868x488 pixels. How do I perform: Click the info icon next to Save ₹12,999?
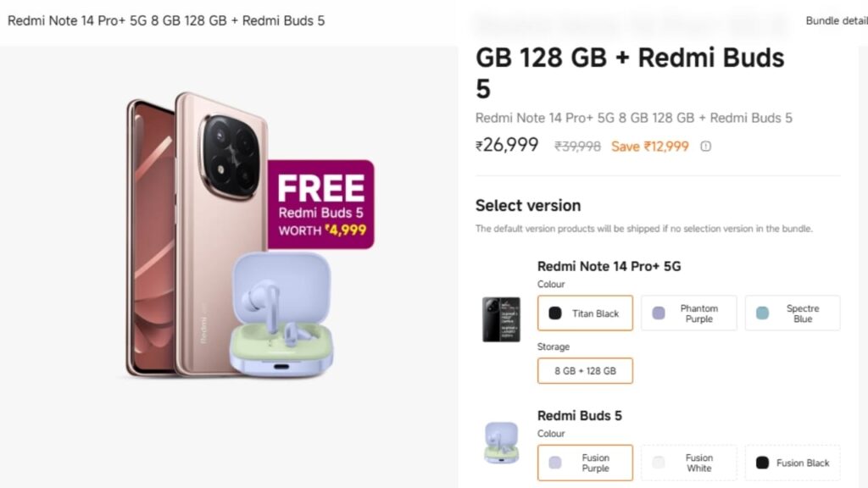(706, 146)
